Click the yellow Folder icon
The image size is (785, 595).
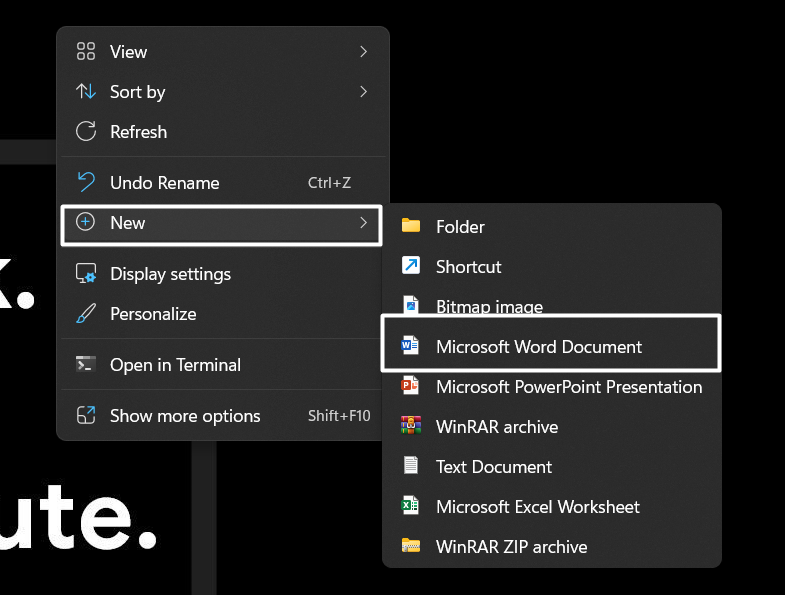[x=411, y=226]
